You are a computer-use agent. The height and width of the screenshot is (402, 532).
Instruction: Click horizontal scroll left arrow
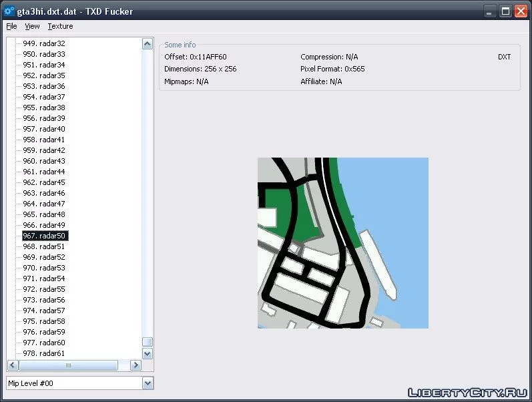13,365
